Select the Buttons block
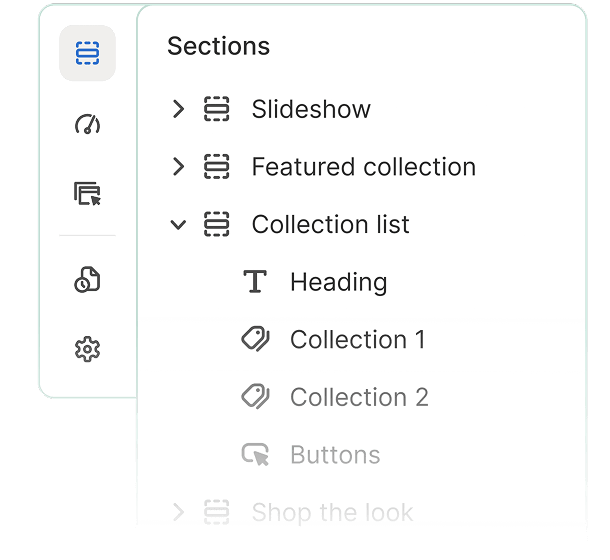The width and height of the screenshot is (610, 560). point(335,455)
